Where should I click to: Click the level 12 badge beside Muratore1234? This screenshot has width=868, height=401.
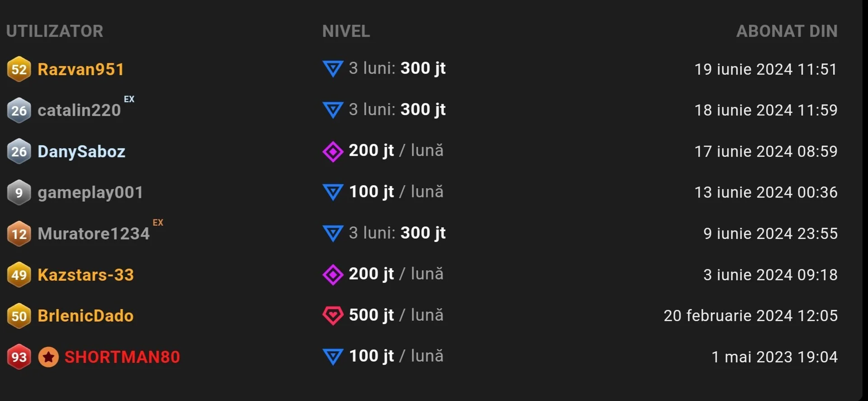pos(19,234)
